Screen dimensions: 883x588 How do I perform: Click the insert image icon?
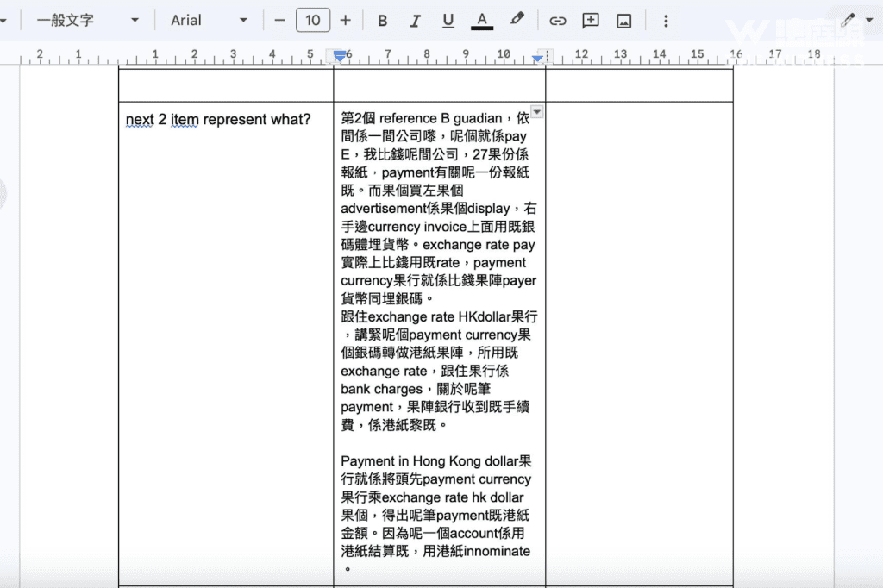tap(624, 21)
